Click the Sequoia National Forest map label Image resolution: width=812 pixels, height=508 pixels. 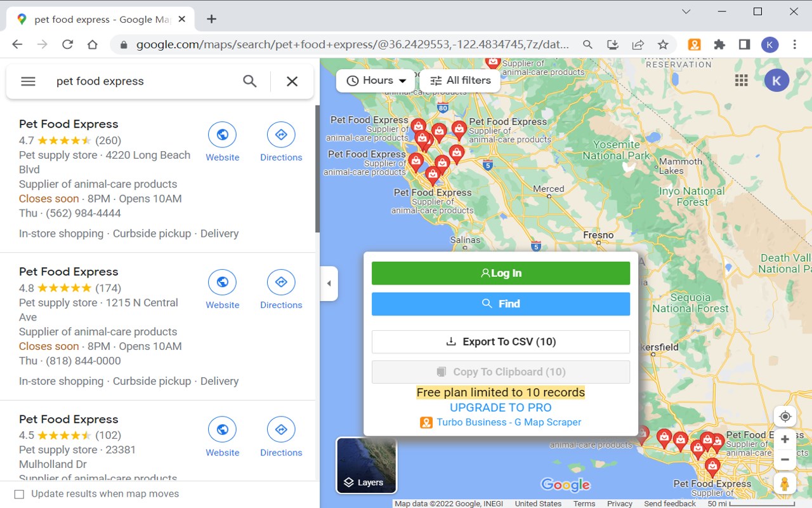(690, 303)
